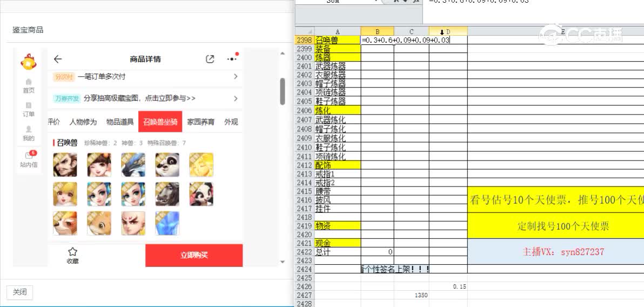This screenshot has width=644, height=307.
Task: Click the product panel vertical scrollbar thumb
Action: [282, 91]
